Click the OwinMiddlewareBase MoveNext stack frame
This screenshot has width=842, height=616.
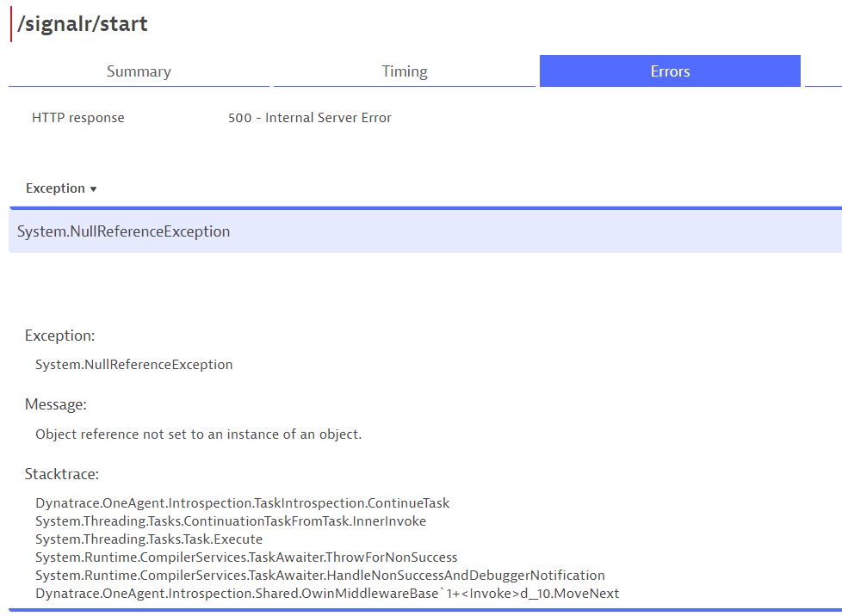(326, 594)
